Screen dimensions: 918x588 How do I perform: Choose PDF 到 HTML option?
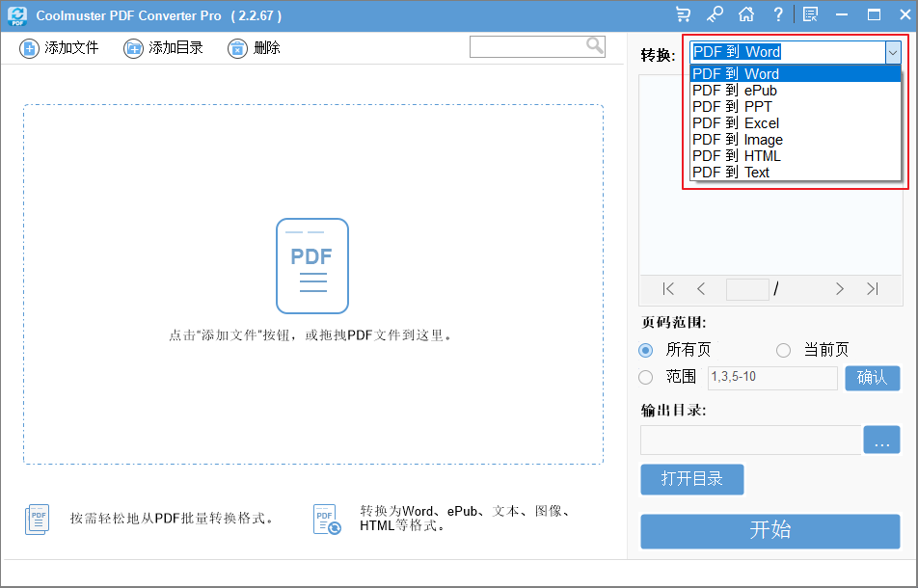point(795,155)
